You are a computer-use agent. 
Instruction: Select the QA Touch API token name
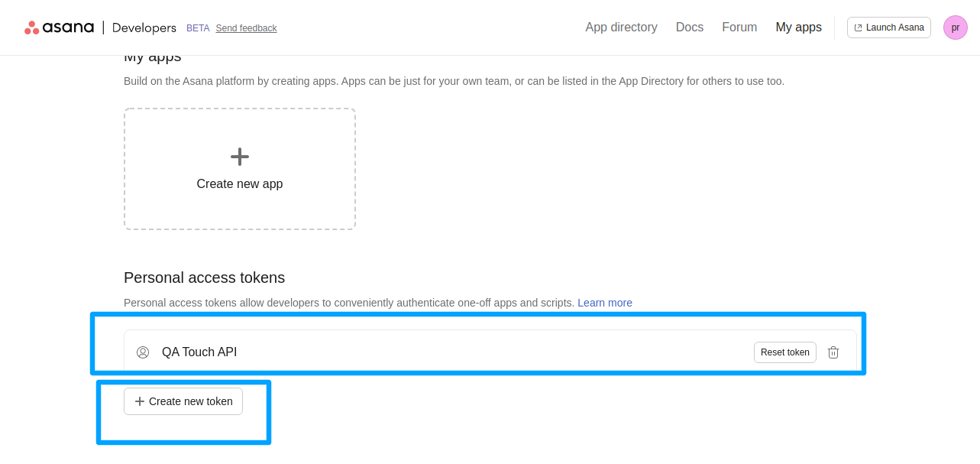[199, 352]
